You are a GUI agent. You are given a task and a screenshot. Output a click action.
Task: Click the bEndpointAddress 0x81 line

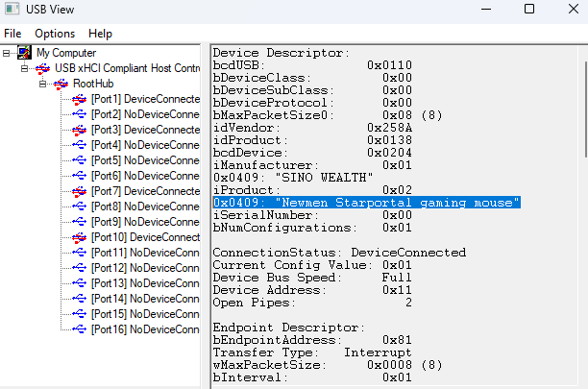tap(312, 340)
